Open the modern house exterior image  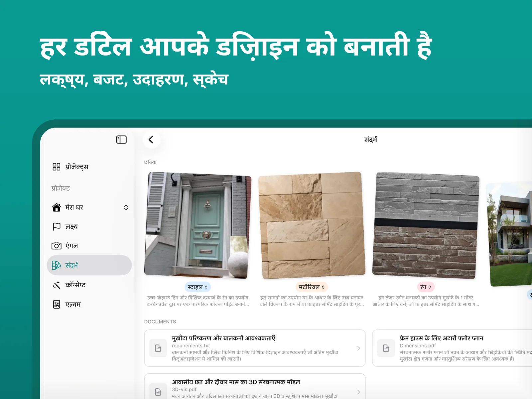(509, 234)
